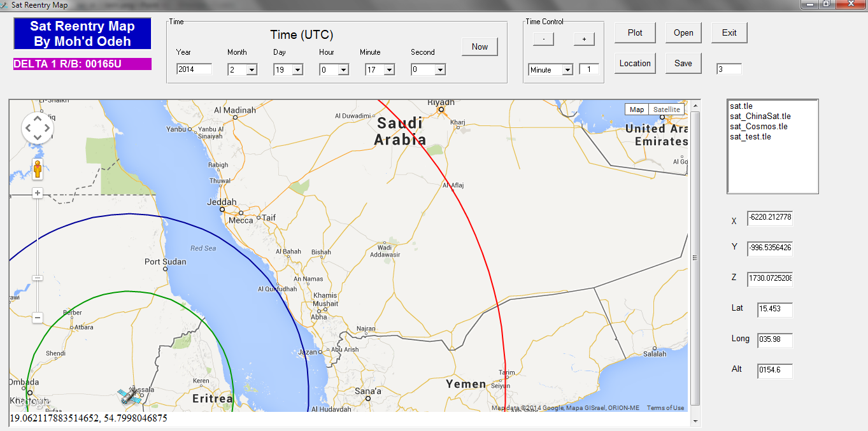This screenshot has height=431, width=868.
Task: Click the Z coordinate field
Action: tap(770, 279)
